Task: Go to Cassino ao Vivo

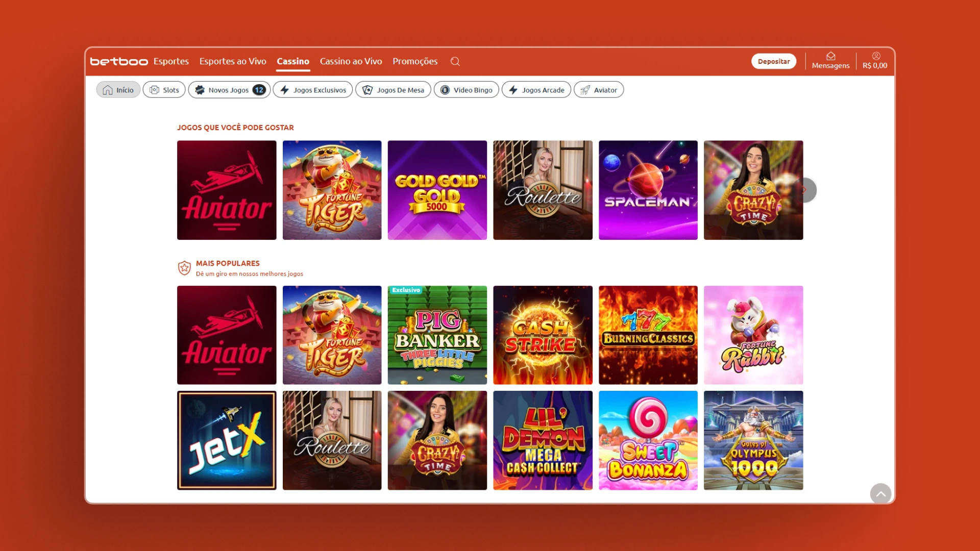Action: click(x=351, y=61)
